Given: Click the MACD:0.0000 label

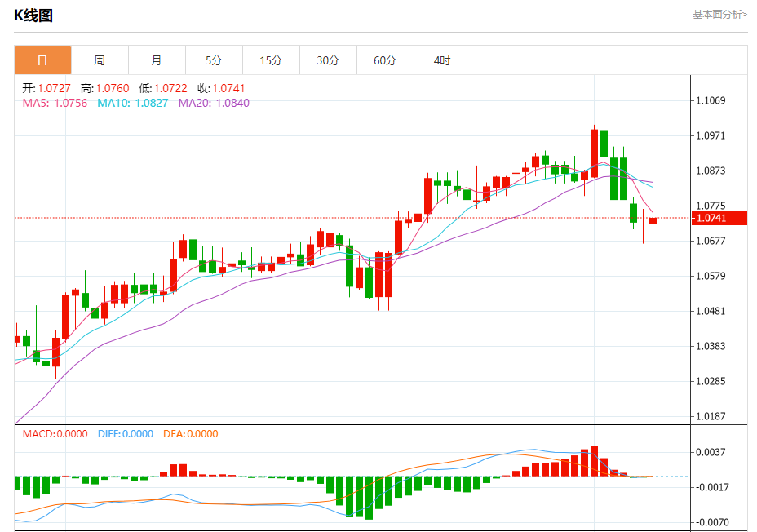Looking at the screenshot, I should (x=55, y=433).
